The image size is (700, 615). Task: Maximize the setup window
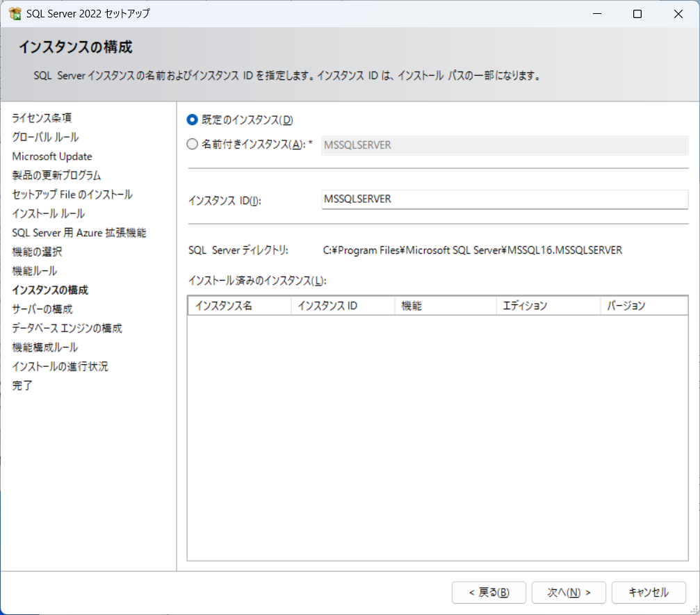tap(637, 14)
